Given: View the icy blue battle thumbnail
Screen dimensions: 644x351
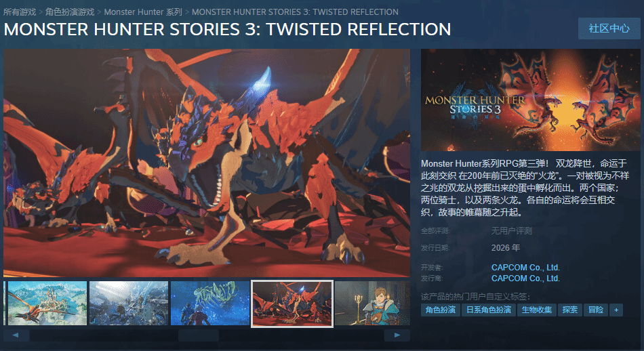Looking at the screenshot, I should coord(129,304).
